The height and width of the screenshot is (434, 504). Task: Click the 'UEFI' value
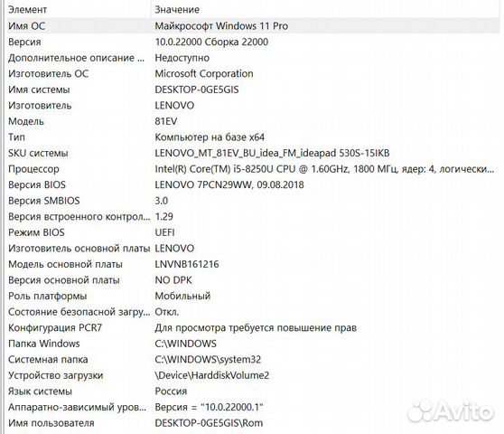pyautogui.click(x=164, y=232)
